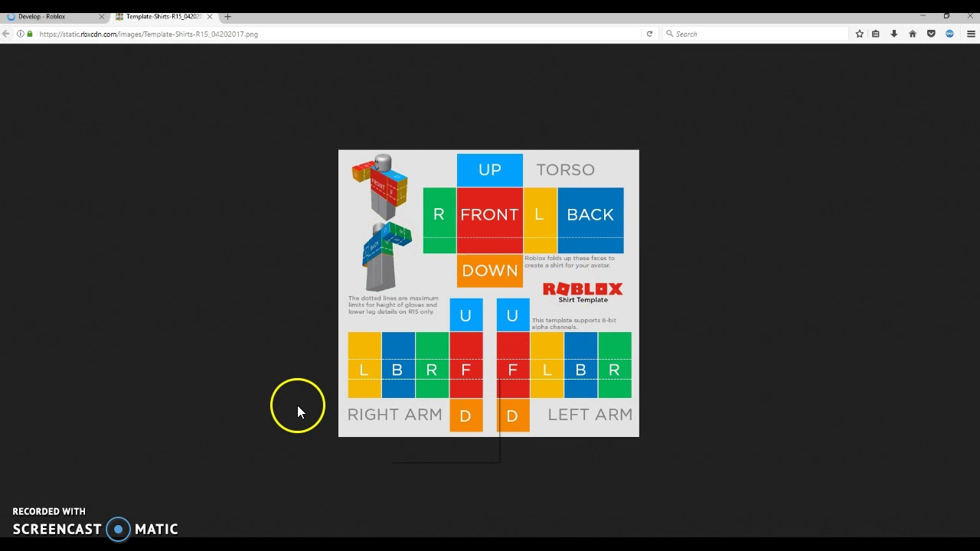Open the Pocket icon in toolbar
Viewport: 980px width, 551px height.
pyautogui.click(x=931, y=34)
